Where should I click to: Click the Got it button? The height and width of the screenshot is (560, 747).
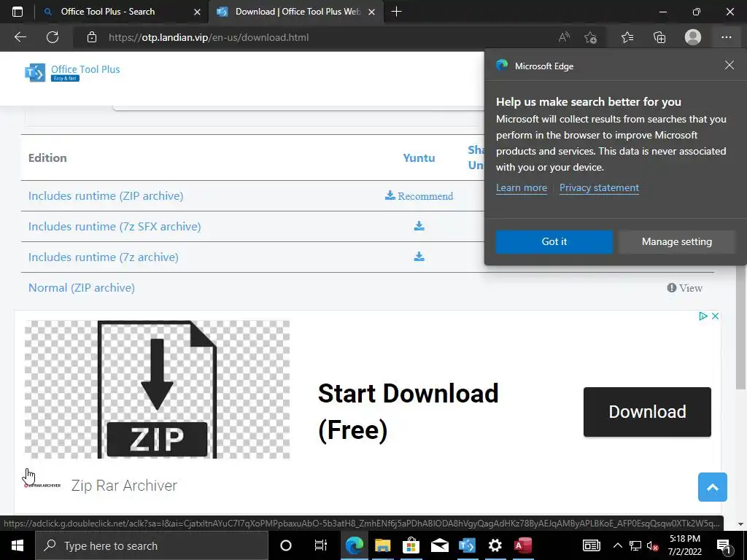pyautogui.click(x=554, y=241)
